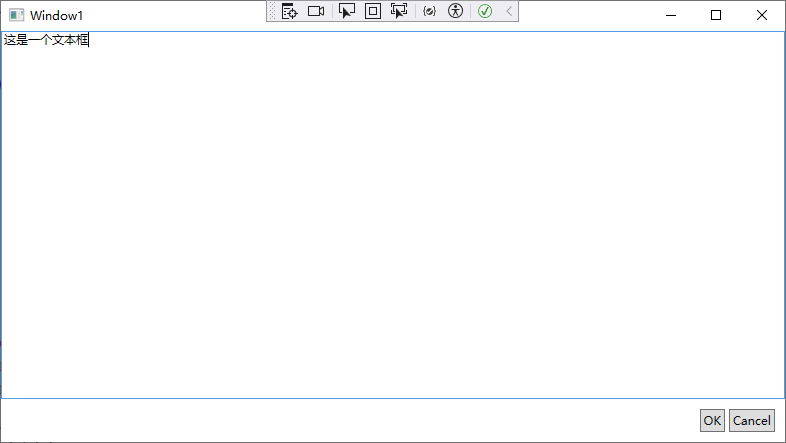Enable Select Element cursor tool
786x443 pixels.
(347, 11)
